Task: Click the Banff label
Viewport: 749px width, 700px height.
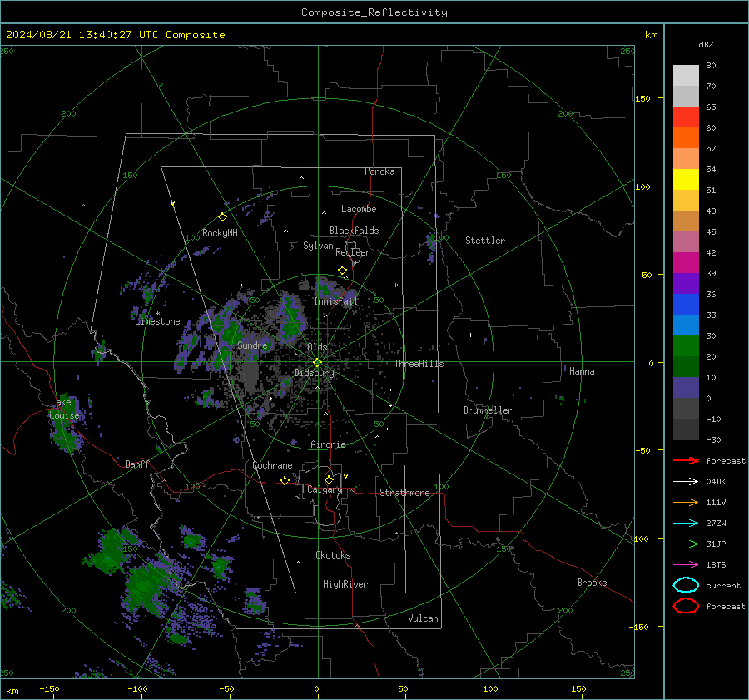Action: click(137, 464)
